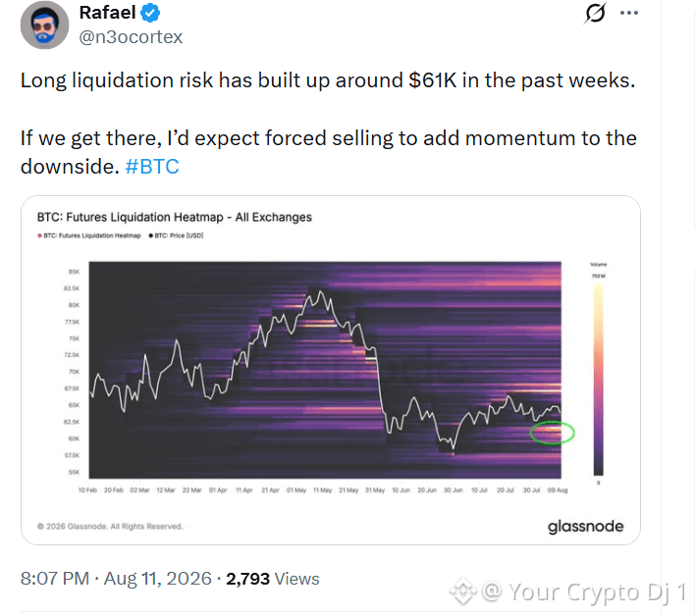Open the @n3ocortex handle link
The height and width of the screenshot is (616, 696).
coord(131,37)
